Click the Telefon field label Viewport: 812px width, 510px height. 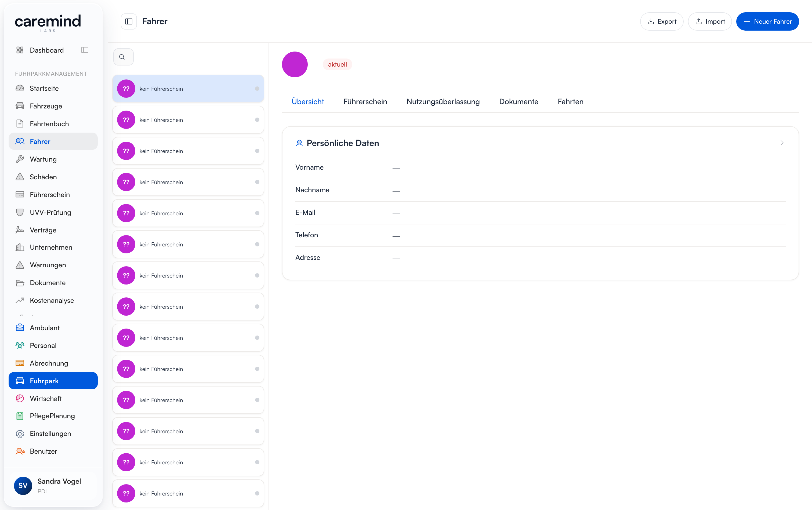point(307,235)
